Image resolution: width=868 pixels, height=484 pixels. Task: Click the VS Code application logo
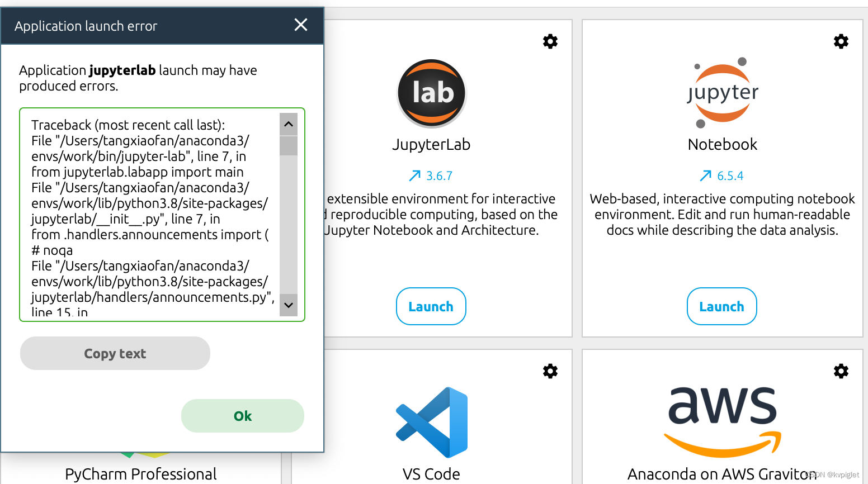click(x=431, y=423)
